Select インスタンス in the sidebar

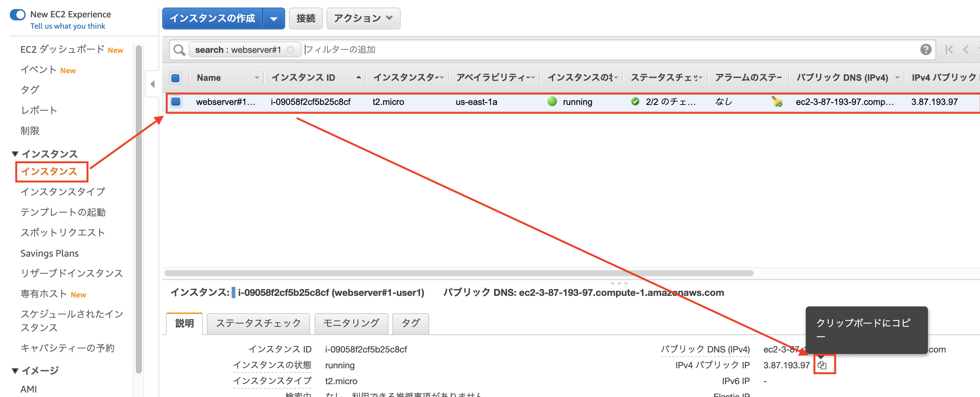click(x=49, y=172)
